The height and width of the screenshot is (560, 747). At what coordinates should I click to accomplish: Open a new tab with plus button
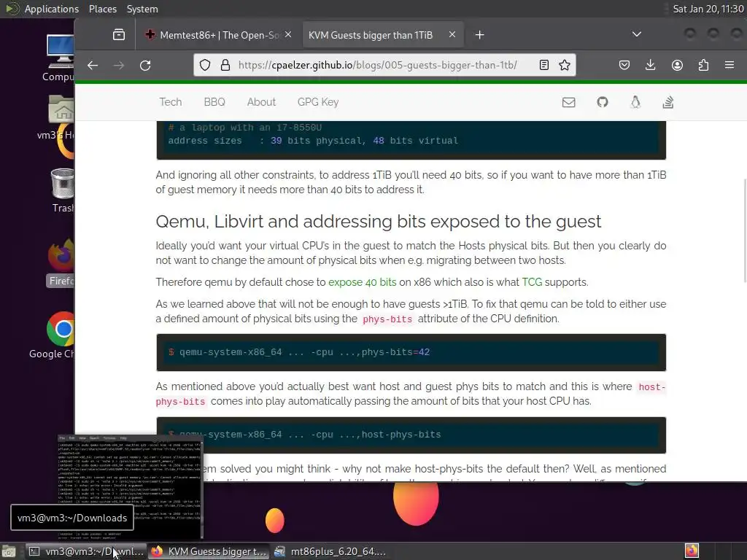click(480, 35)
